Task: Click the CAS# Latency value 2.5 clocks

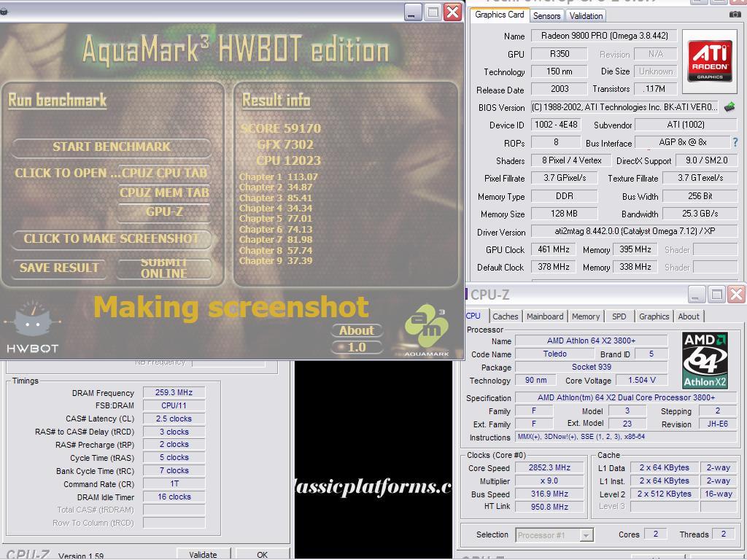Action: (174, 419)
